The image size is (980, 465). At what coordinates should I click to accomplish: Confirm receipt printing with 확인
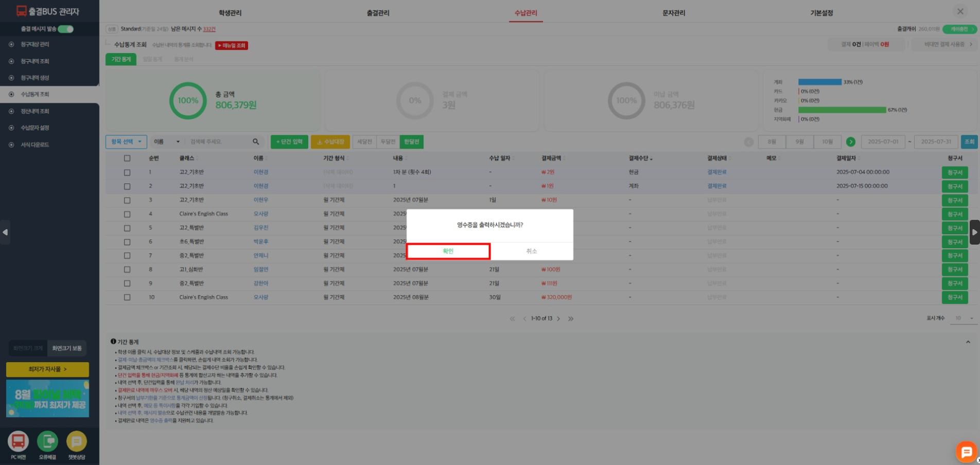point(448,251)
